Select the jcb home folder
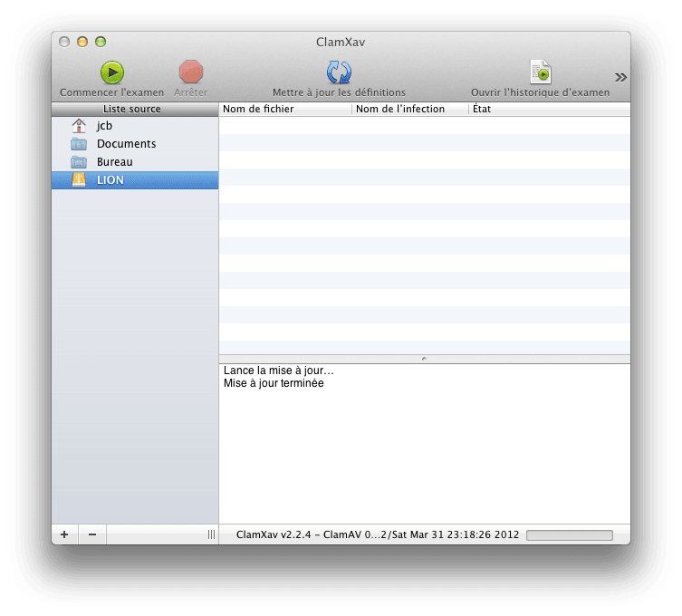The width and height of the screenshot is (682, 616). [104, 126]
